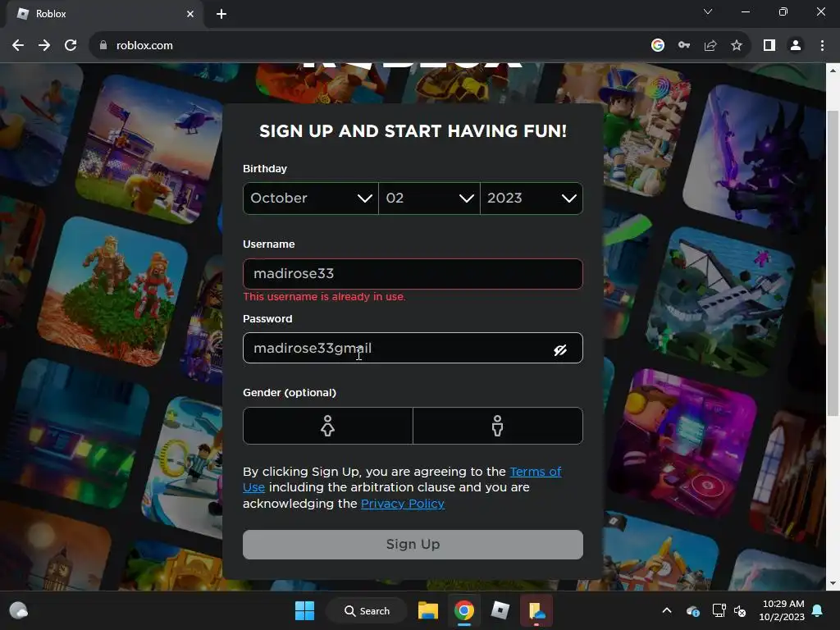Open a new browser tab
840x630 pixels.
point(221,14)
